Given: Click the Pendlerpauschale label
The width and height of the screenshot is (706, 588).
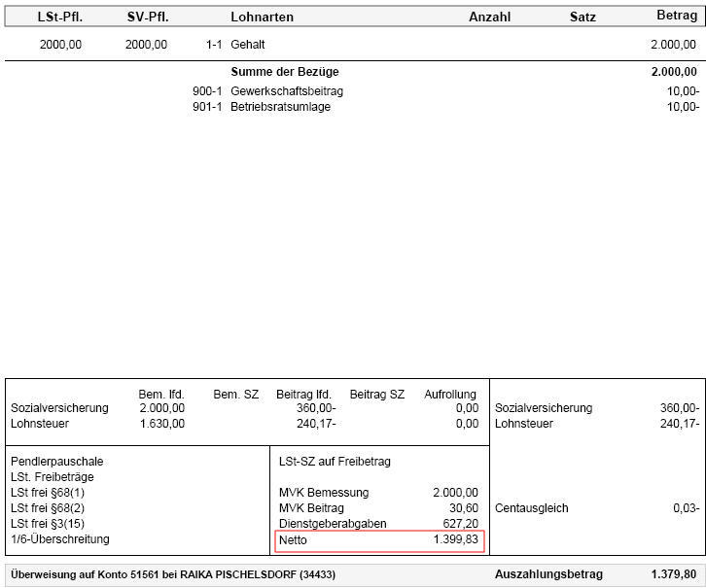Looking at the screenshot, I should 56,462.
